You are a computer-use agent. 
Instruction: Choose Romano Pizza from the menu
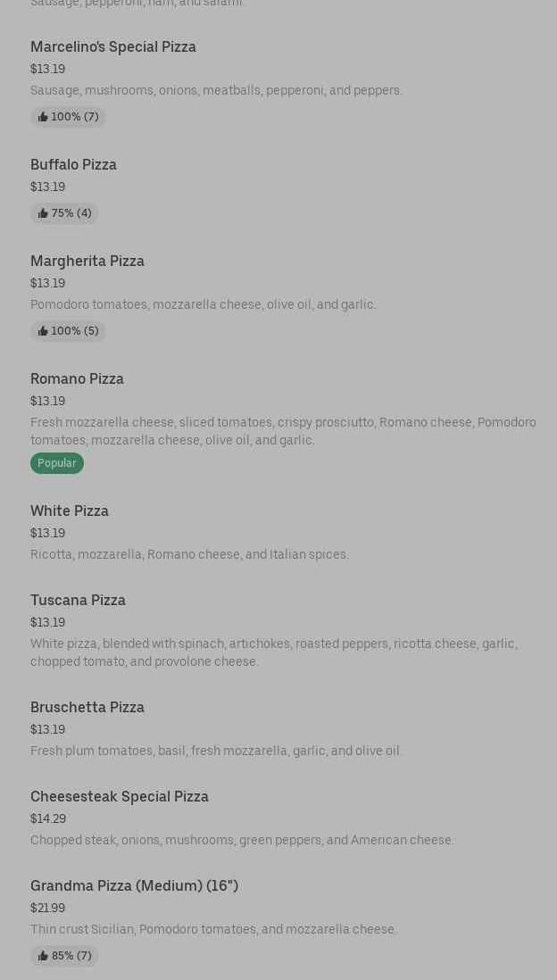(77, 378)
